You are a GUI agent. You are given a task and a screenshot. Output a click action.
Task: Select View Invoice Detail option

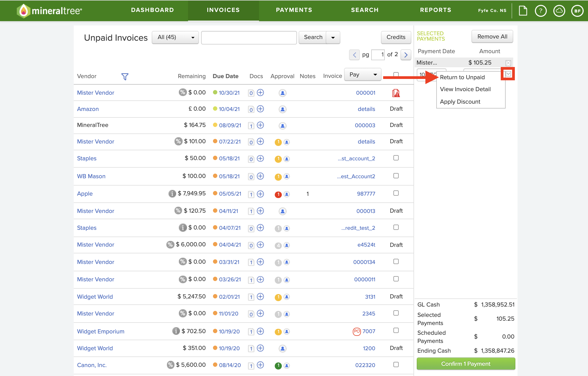click(x=465, y=89)
